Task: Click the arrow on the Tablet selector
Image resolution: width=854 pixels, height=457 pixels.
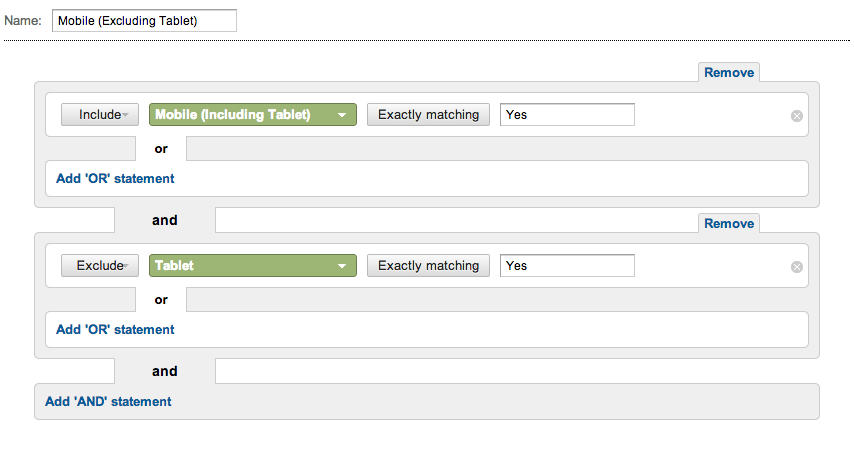Action: (x=342, y=266)
